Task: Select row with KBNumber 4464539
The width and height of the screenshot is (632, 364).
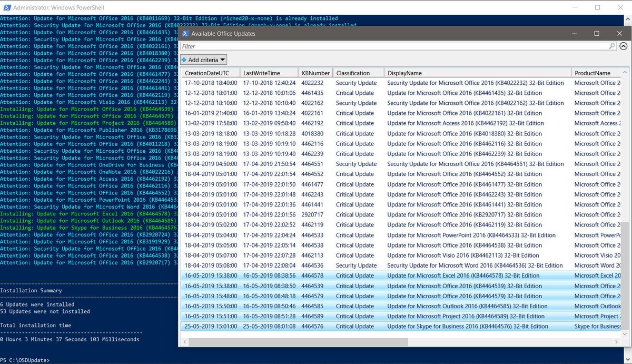Action: tap(401, 286)
